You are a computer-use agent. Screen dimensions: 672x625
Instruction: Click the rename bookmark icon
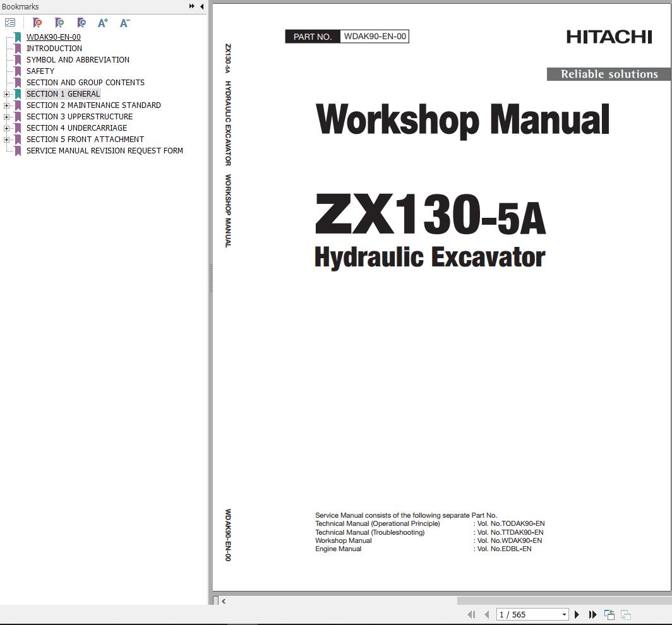tap(81, 23)
